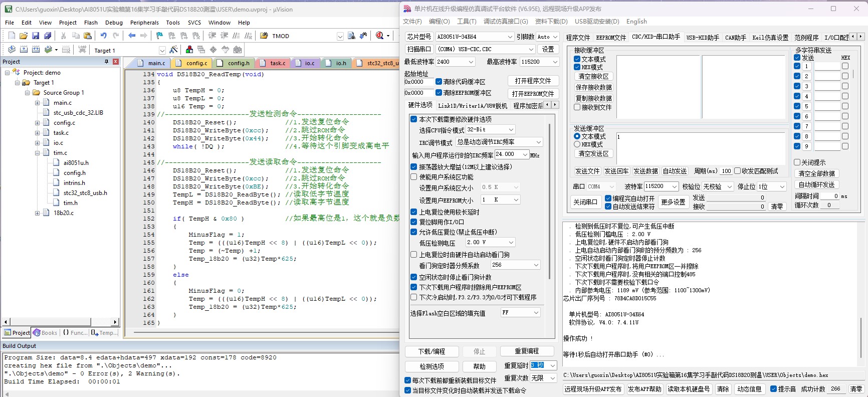Click the Navigate Backward blue arrow
The height and width of the screenshot is (397, 868).
coord(132,36)
